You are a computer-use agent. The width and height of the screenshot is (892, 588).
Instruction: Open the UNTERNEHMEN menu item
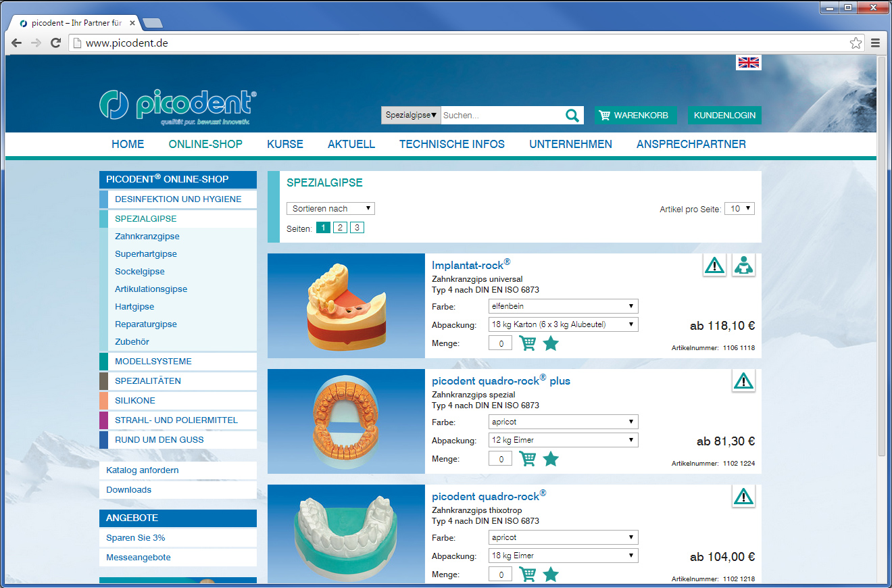coord(571,144)
